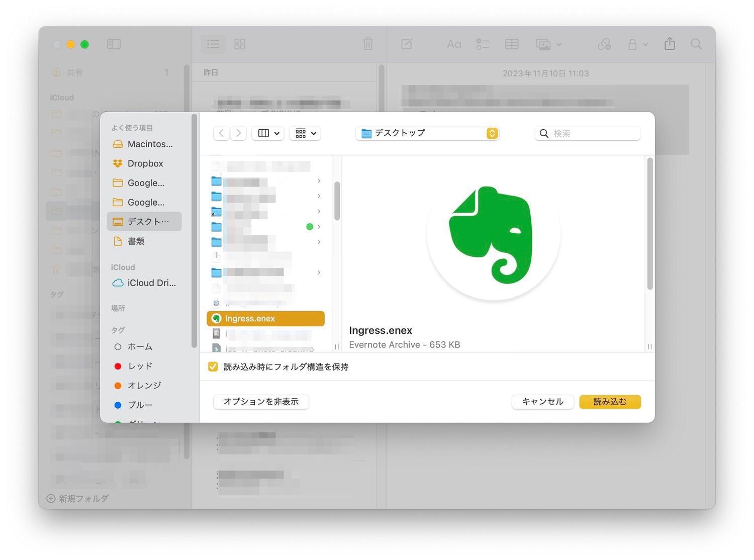Click the iCloud header in dialog sidebar

123,267
